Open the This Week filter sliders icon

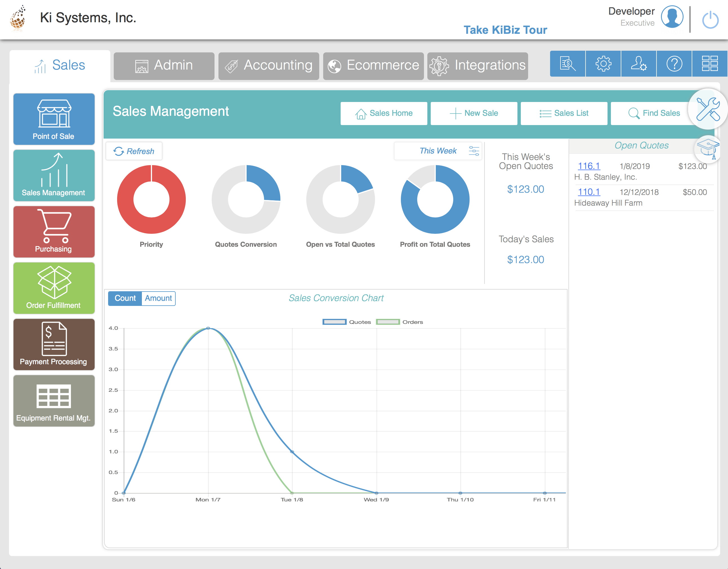click(474, 151)
